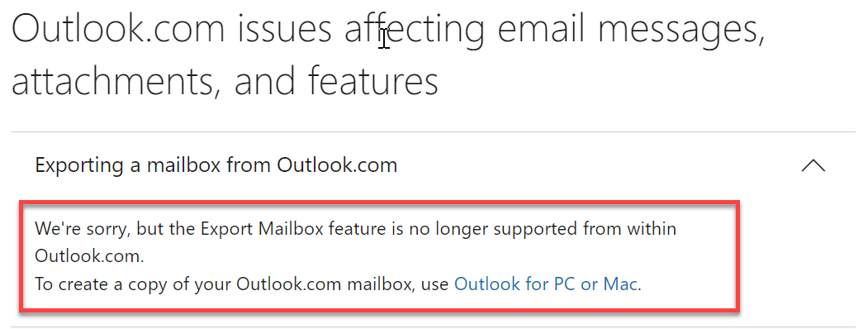
Task: Click "email messages" in the page title
Action: [x=631, y=30]
